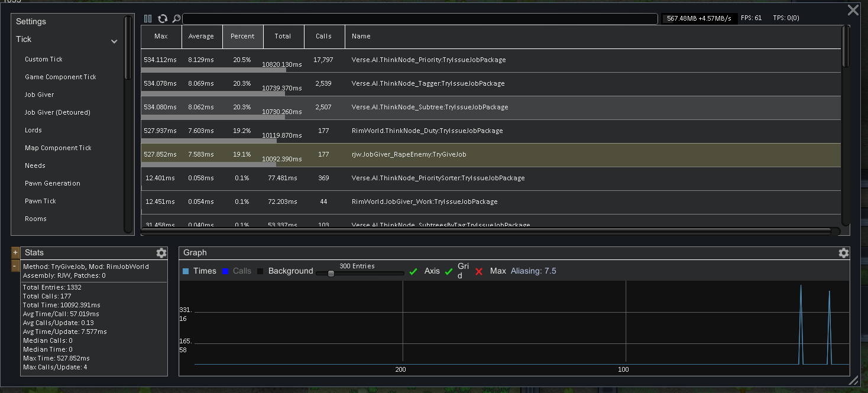This screenshot has width=868, height=393.
Task: Sort table by Percent column
Action: pos(242,36)
